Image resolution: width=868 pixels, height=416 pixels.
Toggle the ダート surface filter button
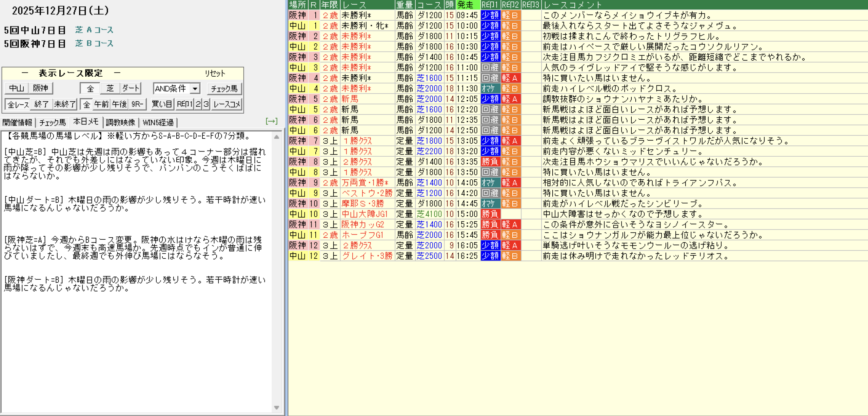[131, 88]
